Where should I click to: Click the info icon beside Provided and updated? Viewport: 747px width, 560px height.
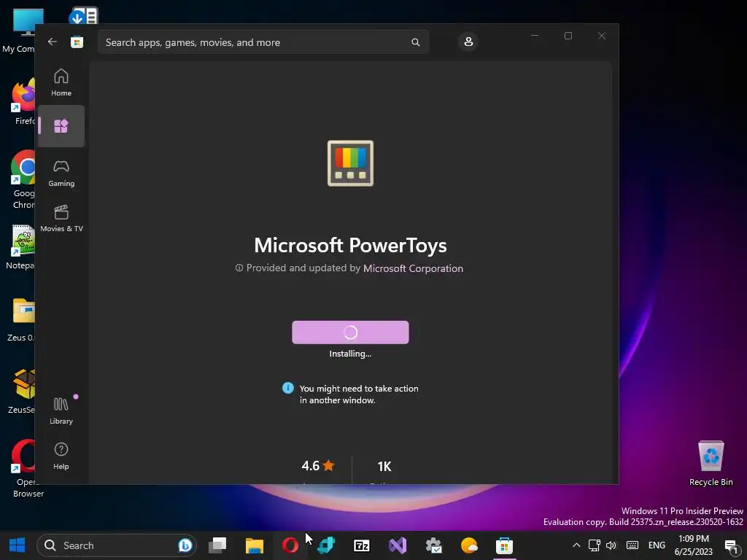click(239, 268)
